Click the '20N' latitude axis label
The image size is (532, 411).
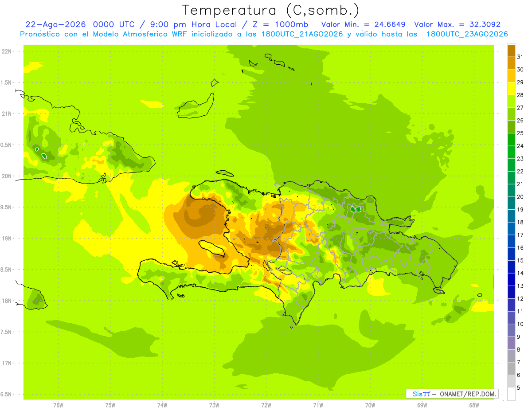click(x=7, y=176)
